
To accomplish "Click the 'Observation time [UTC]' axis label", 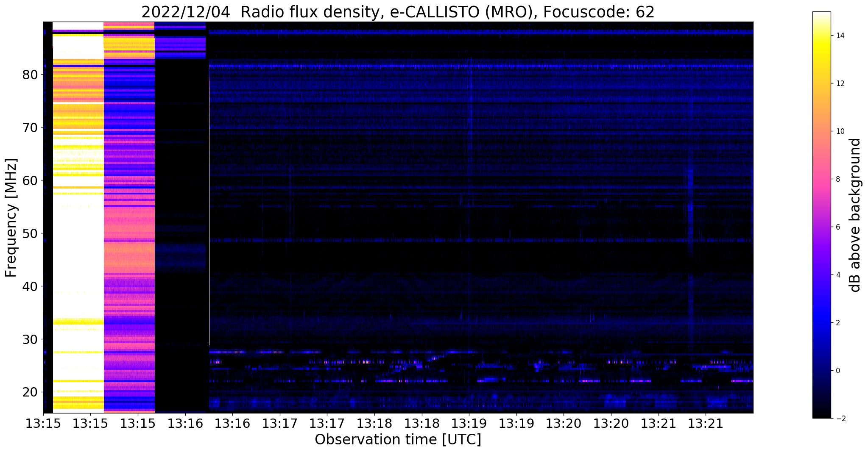I will coord(398,440).
